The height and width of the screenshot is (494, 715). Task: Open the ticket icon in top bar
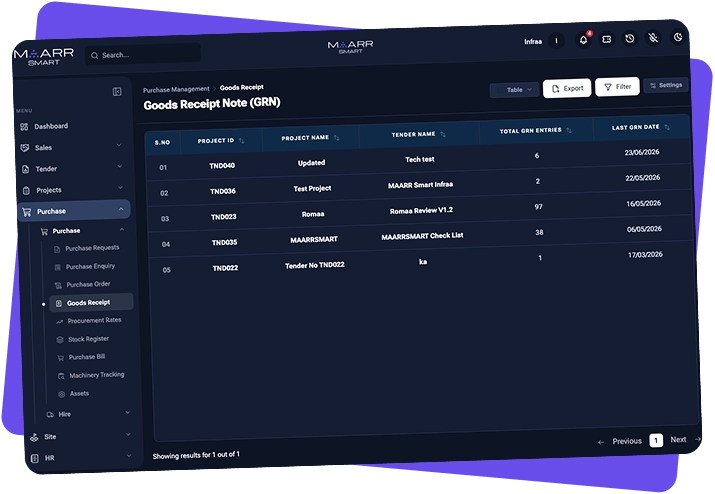(x=606, y=39)
